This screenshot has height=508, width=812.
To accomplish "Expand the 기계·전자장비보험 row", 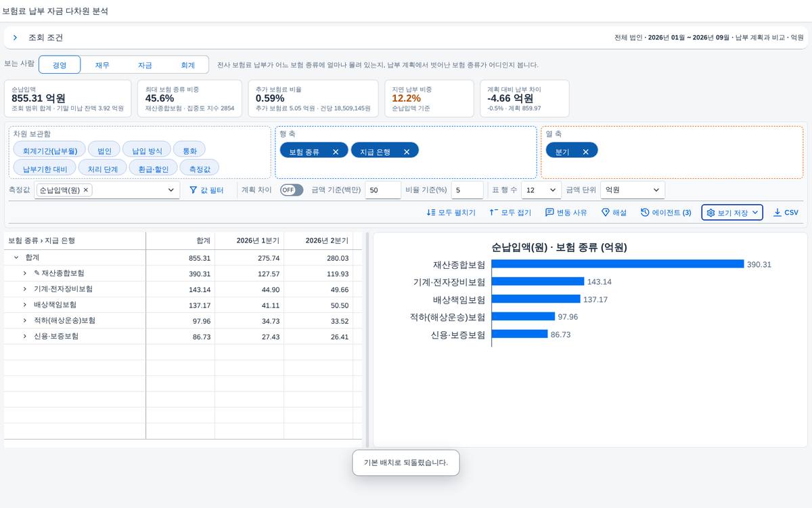I will tap(25, 289).
